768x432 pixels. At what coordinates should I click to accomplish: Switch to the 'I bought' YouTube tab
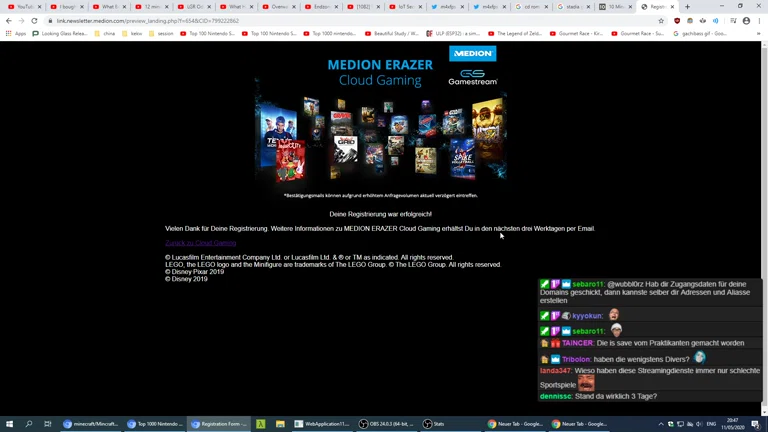(67, 7)
